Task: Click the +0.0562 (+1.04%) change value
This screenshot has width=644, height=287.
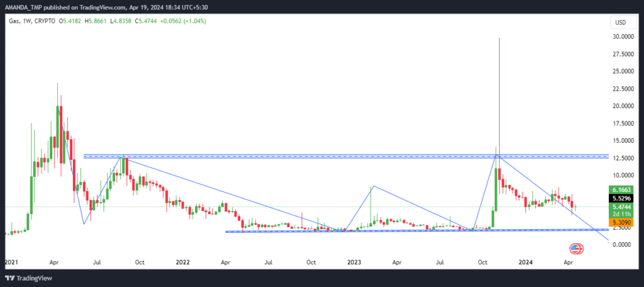Action: [x=183, y=21]
